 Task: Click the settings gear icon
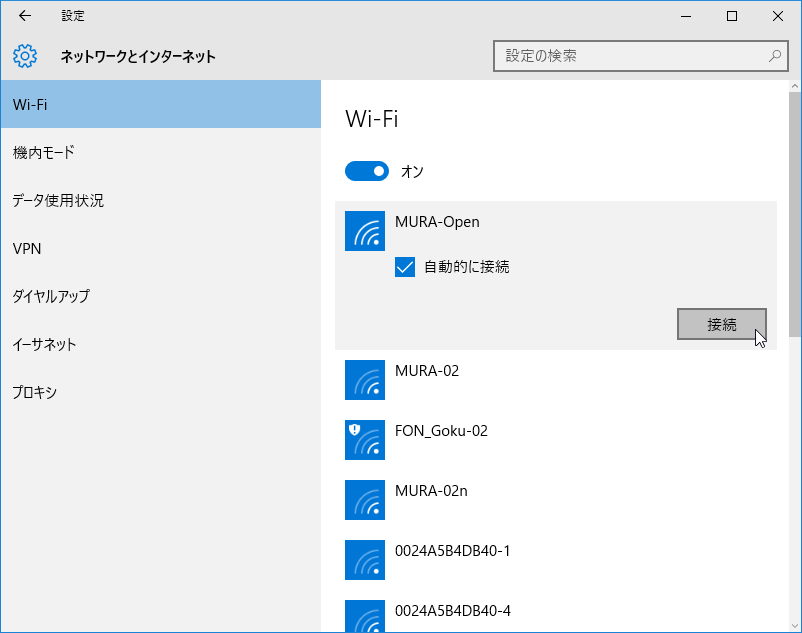[25, 56]
